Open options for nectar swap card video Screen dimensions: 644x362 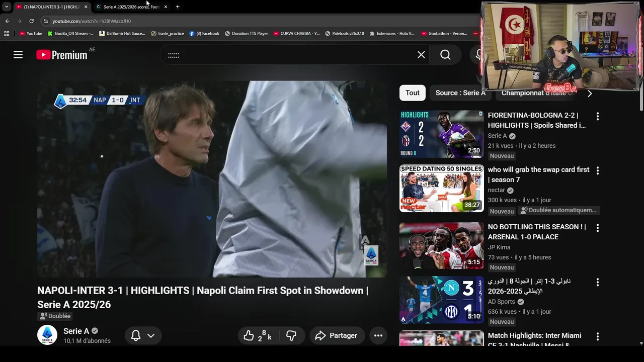[x=597, y=170]
